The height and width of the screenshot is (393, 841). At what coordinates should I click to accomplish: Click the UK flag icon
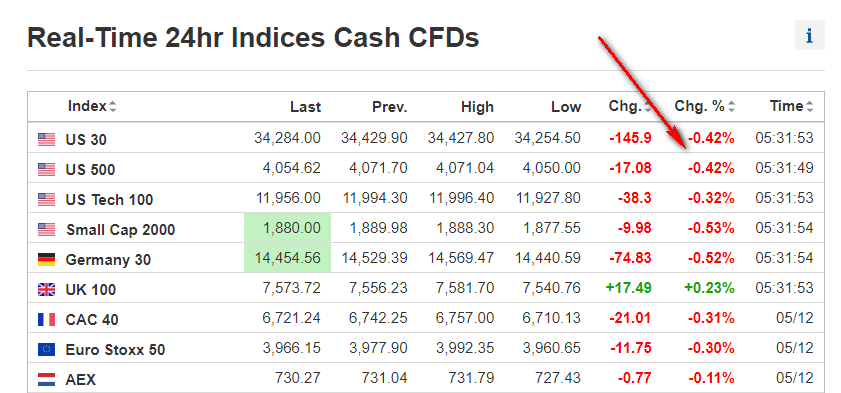point(47,290)
